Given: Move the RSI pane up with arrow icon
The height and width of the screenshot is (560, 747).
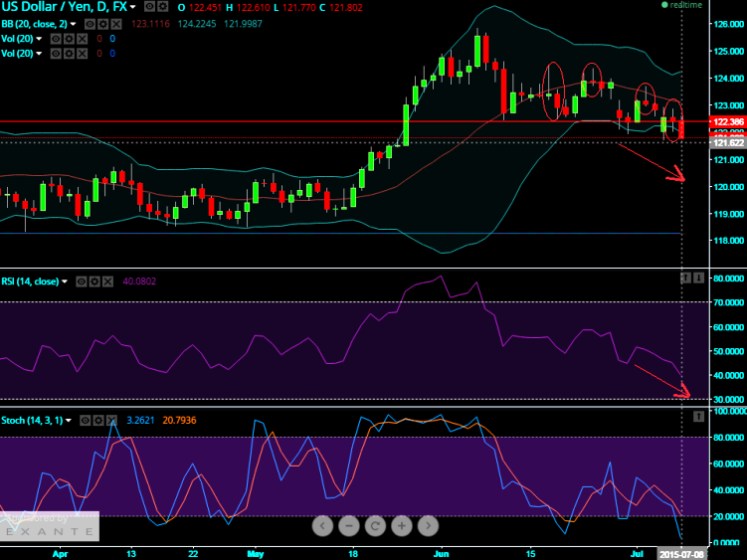Looking at the screenshot, I should click(685, 278).
